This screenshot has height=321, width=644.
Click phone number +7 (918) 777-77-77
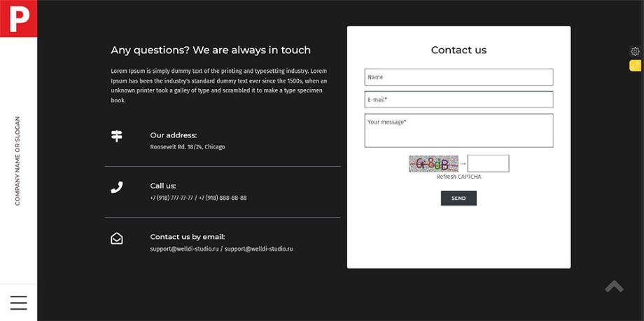point(171,198)
